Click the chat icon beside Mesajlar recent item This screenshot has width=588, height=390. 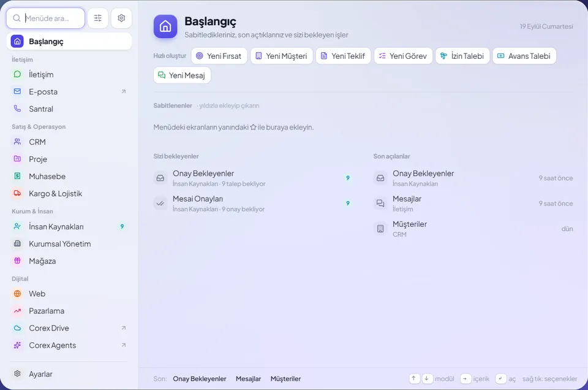point(380,204)
